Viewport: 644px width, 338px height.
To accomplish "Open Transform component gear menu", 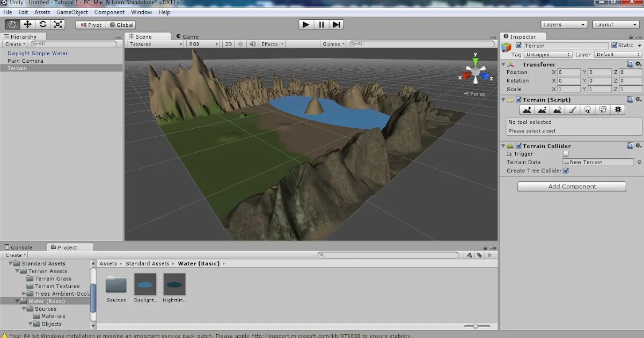I will tap(639, 64).
